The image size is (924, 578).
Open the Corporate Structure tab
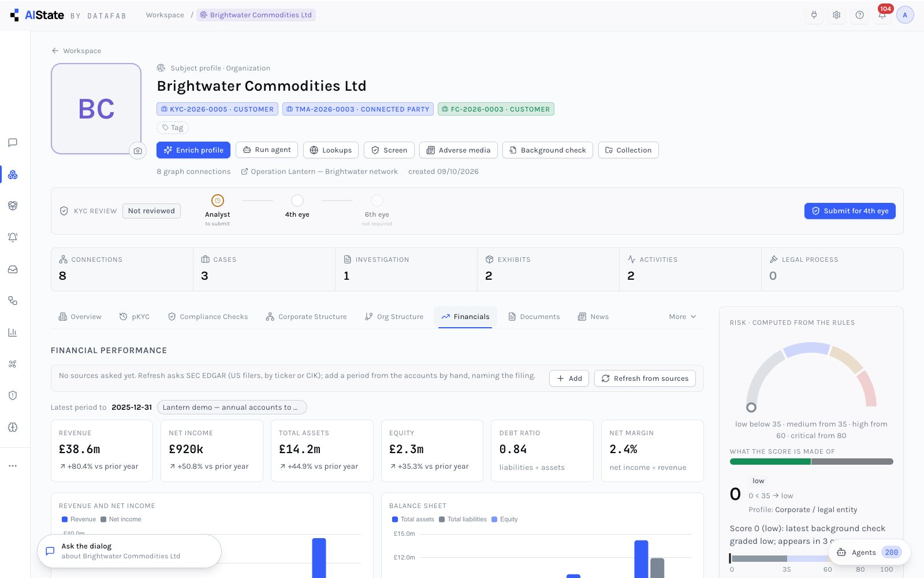pyautogui.click(x=307, y=317)
